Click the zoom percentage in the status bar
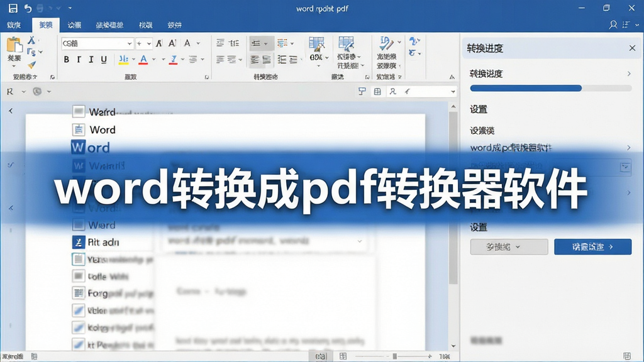The width and height of the screenshot is (644, 362). (445, 356)
